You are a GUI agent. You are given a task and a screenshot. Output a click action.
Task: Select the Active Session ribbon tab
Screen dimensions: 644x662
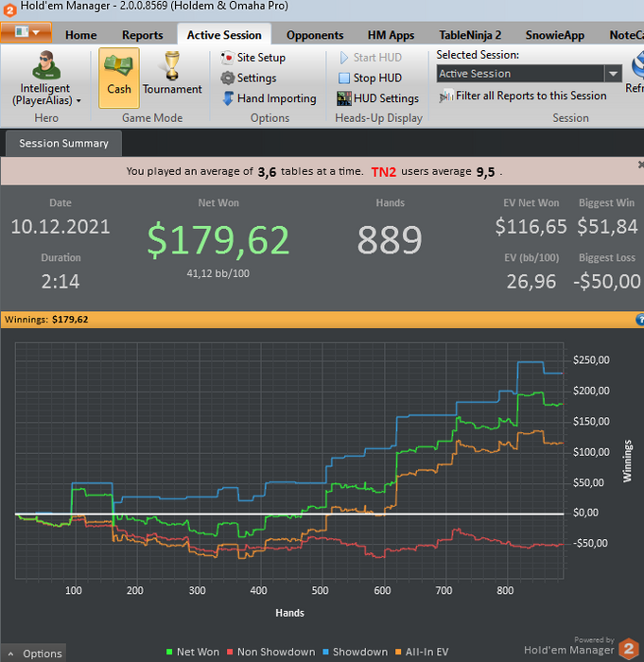pos(224,35)
